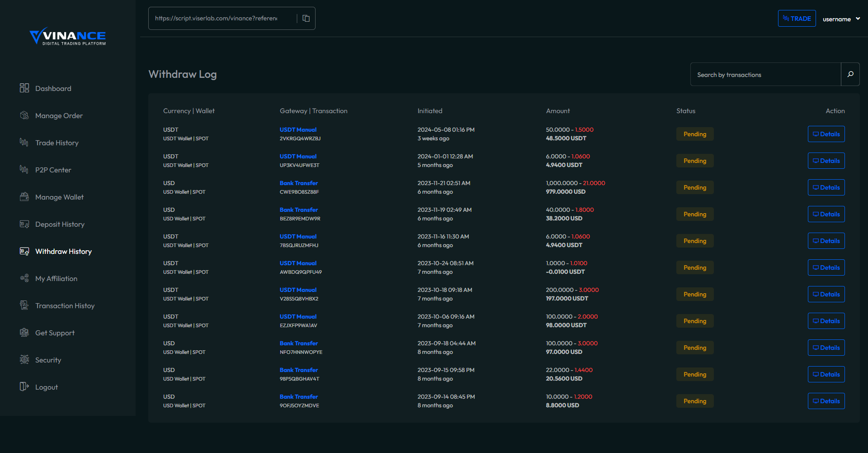The width and height of the screenshot is (868, 453).
Task: Click the search magnifier icon
Action: pyautogui.click(x=850, y=74)
